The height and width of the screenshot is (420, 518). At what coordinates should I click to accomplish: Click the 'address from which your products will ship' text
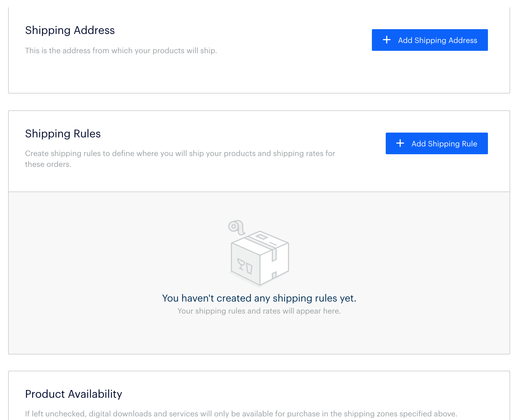121,51
